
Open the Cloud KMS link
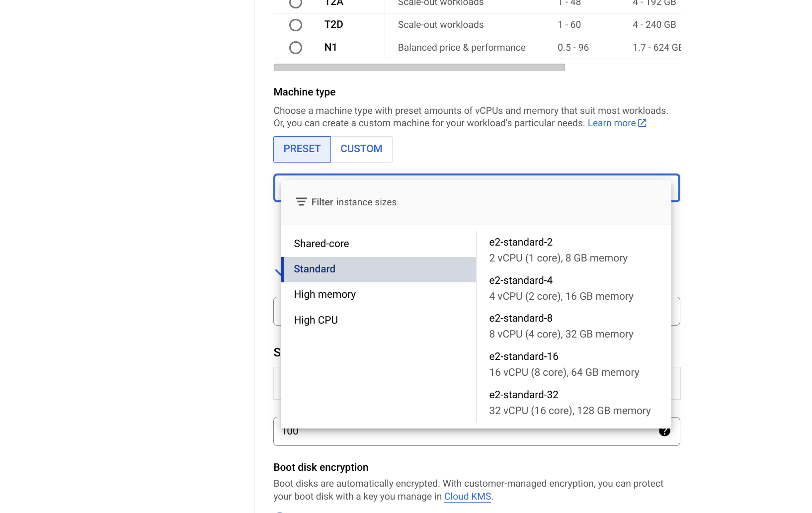click(467, 496)
